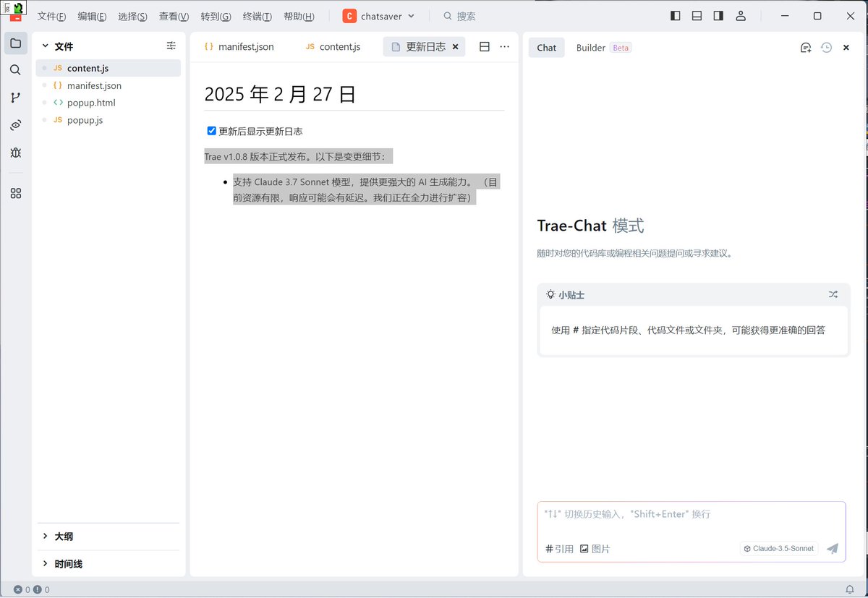This screenshot has height=598, width=868.
Task: Click the Claude 3.7 Sonnet bullet text
Action: click(x=365, y=189)
